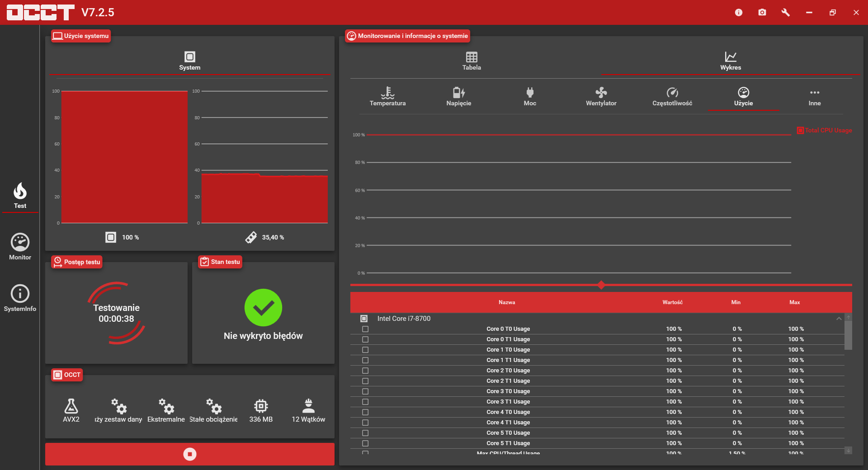Click the graph/table splitter diamond handle

601,285
